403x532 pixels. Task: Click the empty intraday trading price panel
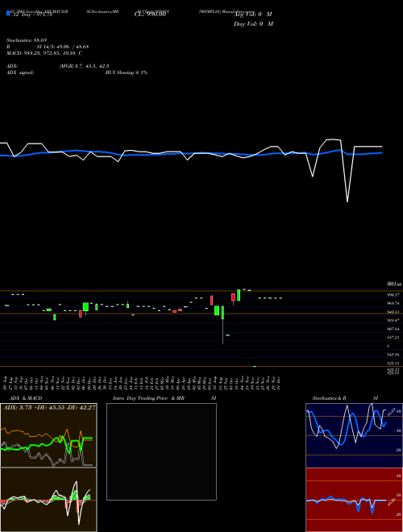(x=161, y=451)
